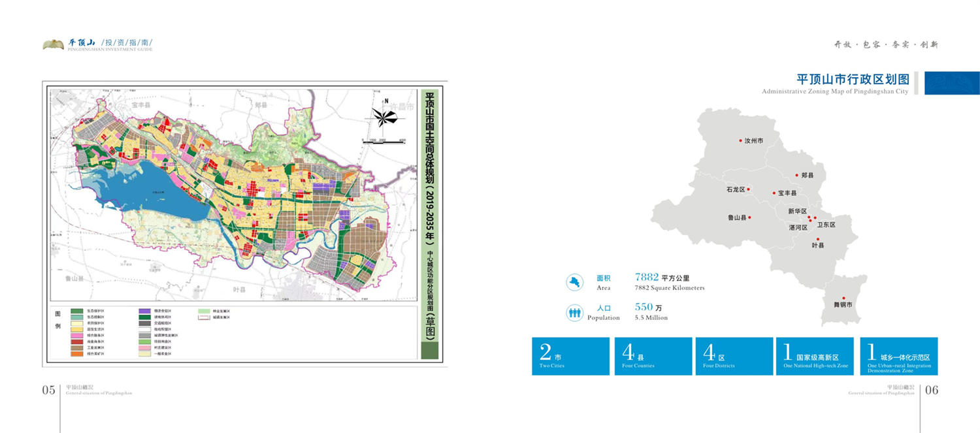Click the purple swatch in the map legend
Viewport: 980px width, 433px height.
(x=146, y=311)
